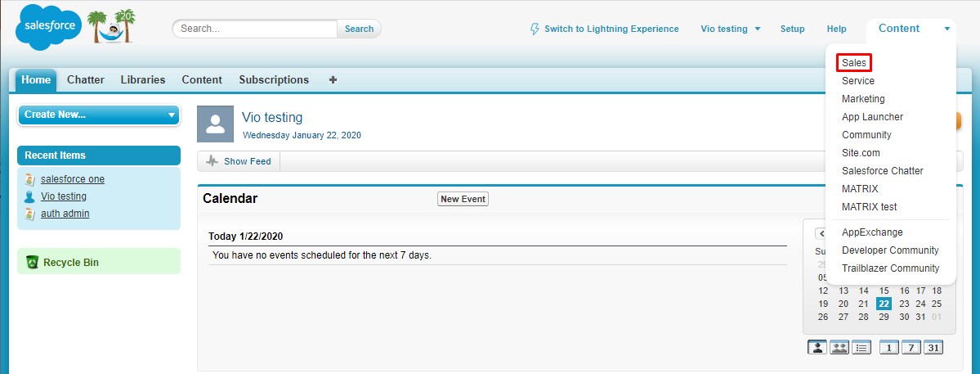Click the Show Feed link
980x374 pixels.
point(248,161)
